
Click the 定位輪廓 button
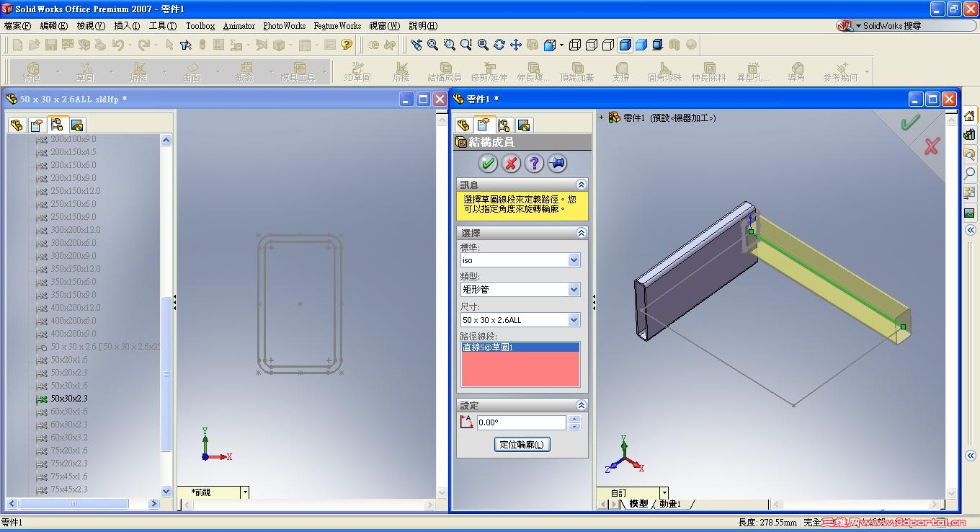[x=522, y=444]
